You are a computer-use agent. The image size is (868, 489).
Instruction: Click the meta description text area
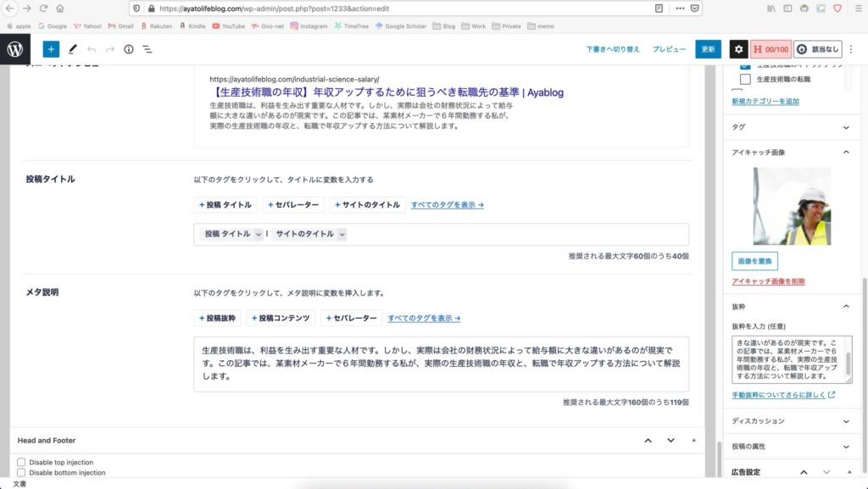coord(441,364)
